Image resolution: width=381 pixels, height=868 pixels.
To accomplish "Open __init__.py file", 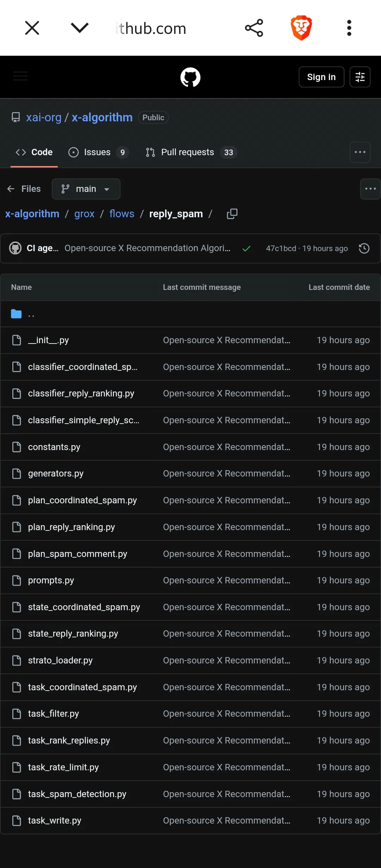I will coord(48,340).
